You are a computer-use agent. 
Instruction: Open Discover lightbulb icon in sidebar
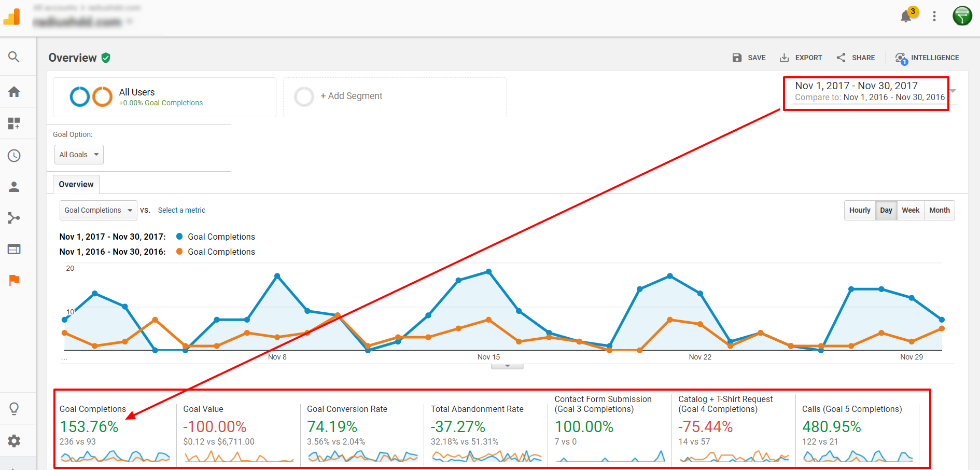click(x=14, y=409)
